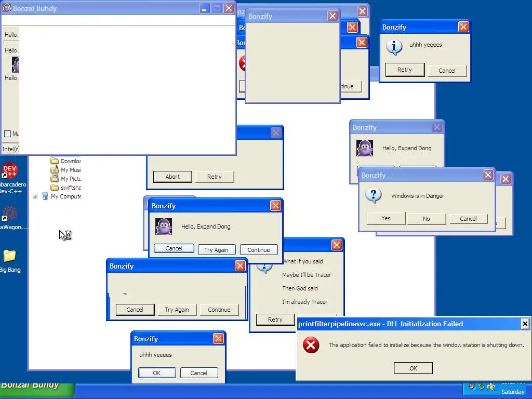Click the green arrow Safely Remove Hardware tray icon
The image size is (532, 399).
click(x=481, y=386)
